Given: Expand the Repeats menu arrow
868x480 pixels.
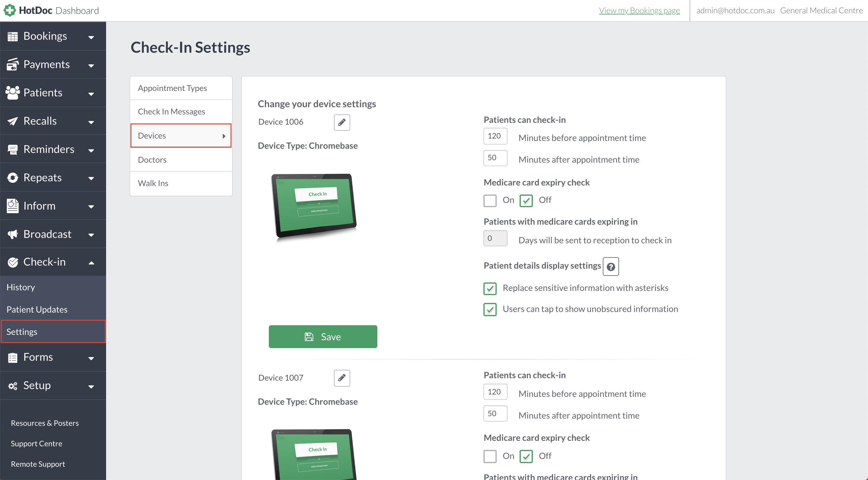Looking at the screenshot, I should [91, 178].
